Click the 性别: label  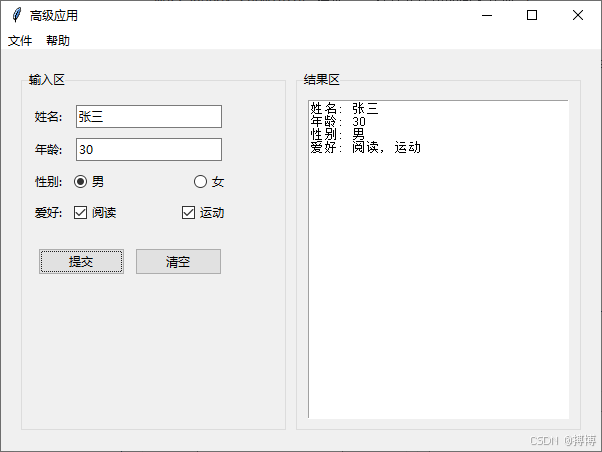pos(48,182)
